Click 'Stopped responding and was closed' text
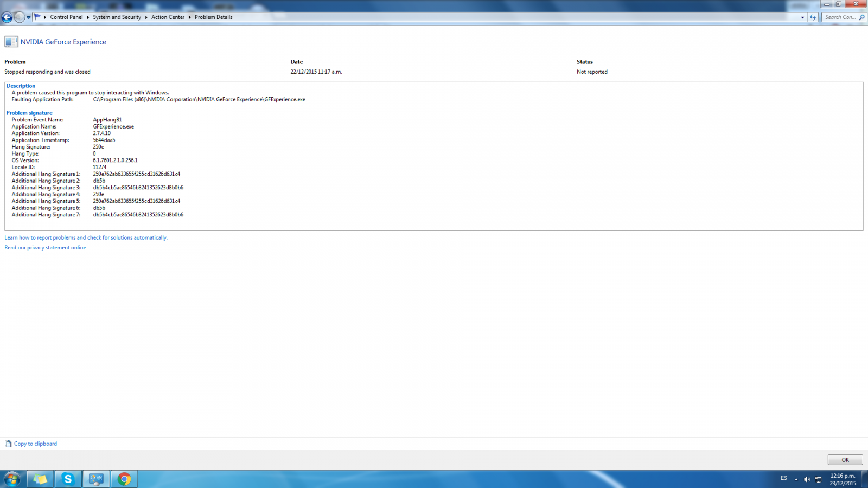 click(x=47, y=72)
